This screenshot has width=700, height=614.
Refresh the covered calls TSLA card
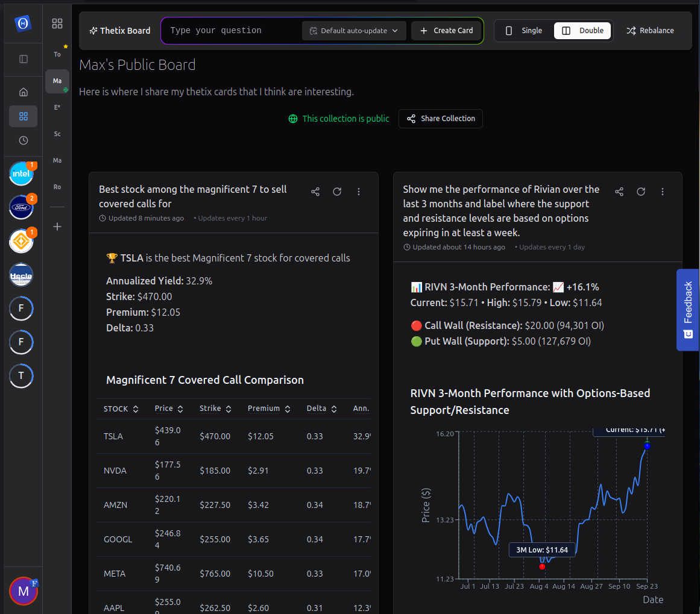point(337,192)
